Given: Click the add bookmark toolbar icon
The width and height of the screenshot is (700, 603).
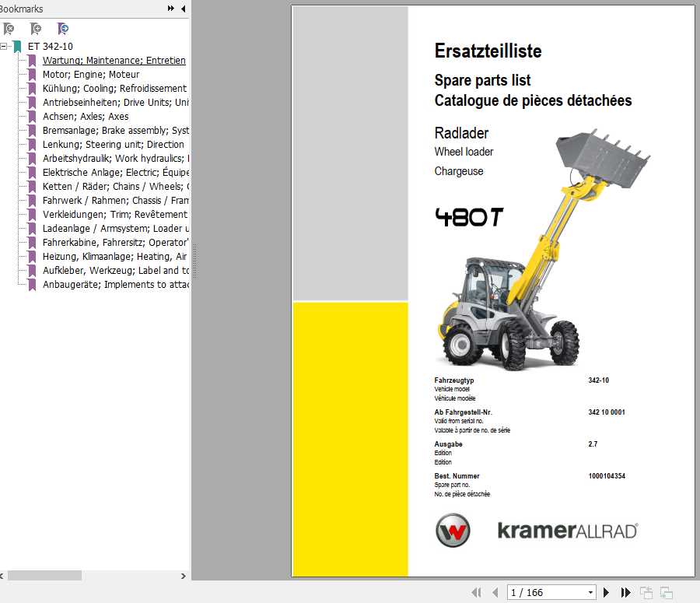Looking at the screenshot, I should (x=36, y=29).
